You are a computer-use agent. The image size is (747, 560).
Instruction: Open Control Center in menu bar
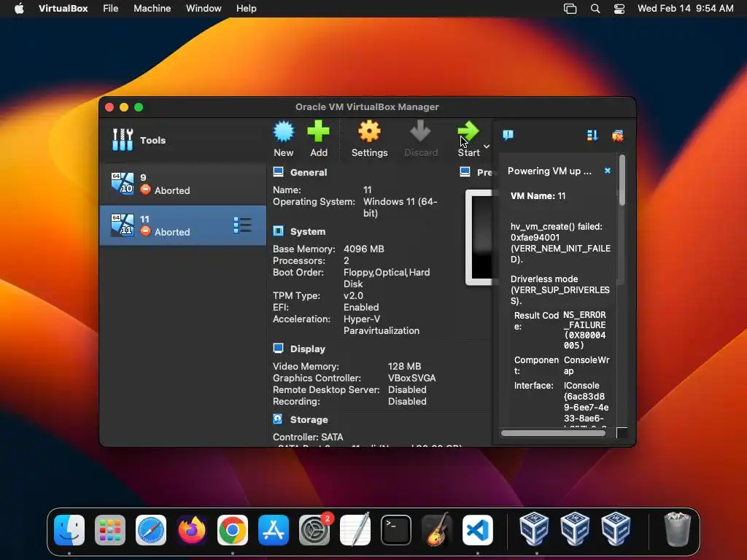click(x=619, y=9)
